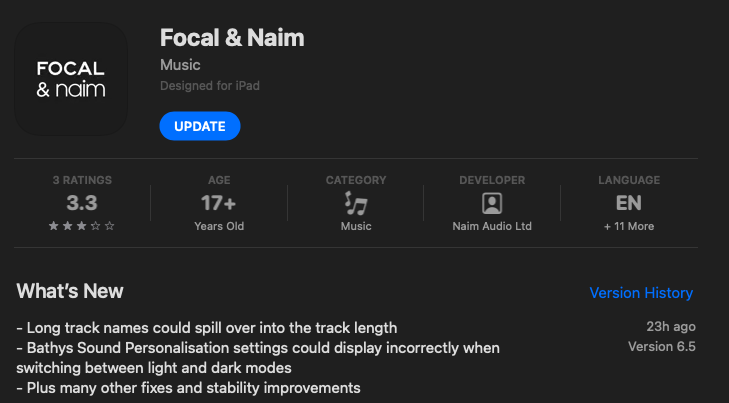
Task: Click the music notes category icon
Action: pyautogui.click(x=356, y=204)
